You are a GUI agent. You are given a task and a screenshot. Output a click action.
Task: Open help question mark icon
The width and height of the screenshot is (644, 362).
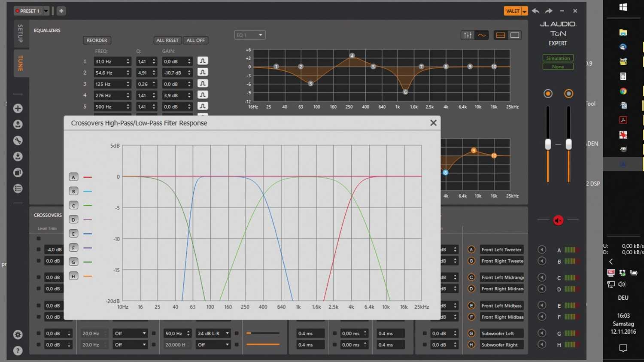18,351
